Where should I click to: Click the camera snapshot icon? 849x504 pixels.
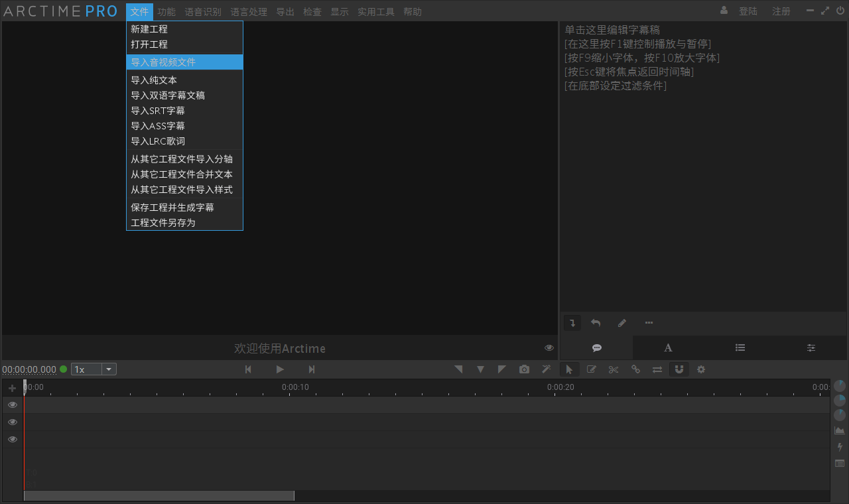[x=525, y=369]
